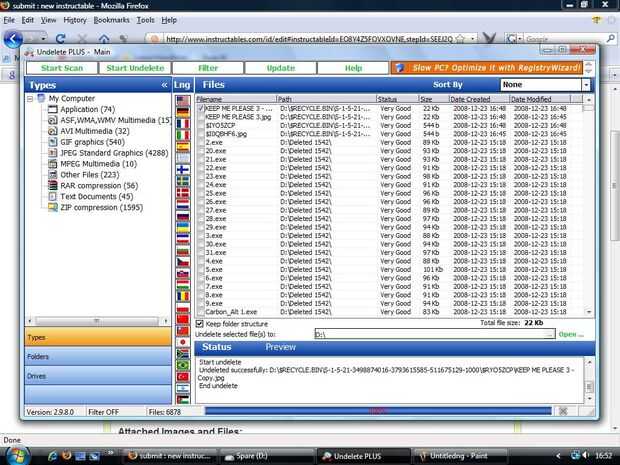
Task: Select the Israeli flag language
Action: coord(183,388)
